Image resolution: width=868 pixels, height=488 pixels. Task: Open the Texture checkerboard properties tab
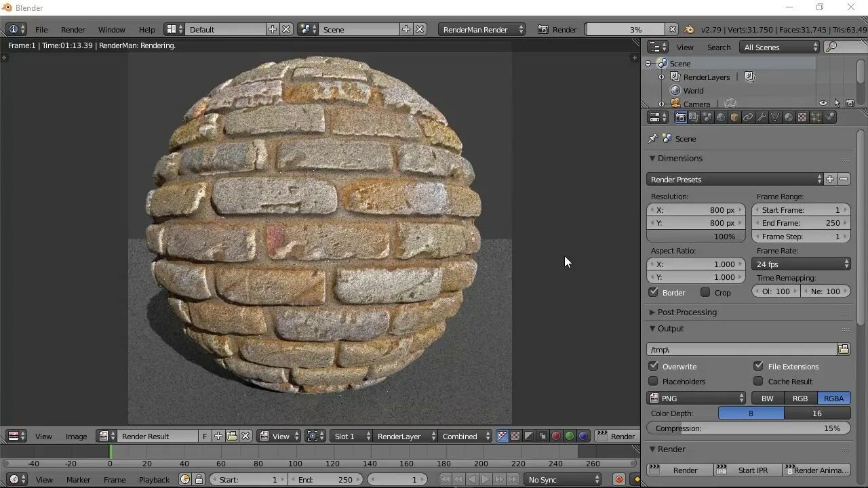(802, 117)
